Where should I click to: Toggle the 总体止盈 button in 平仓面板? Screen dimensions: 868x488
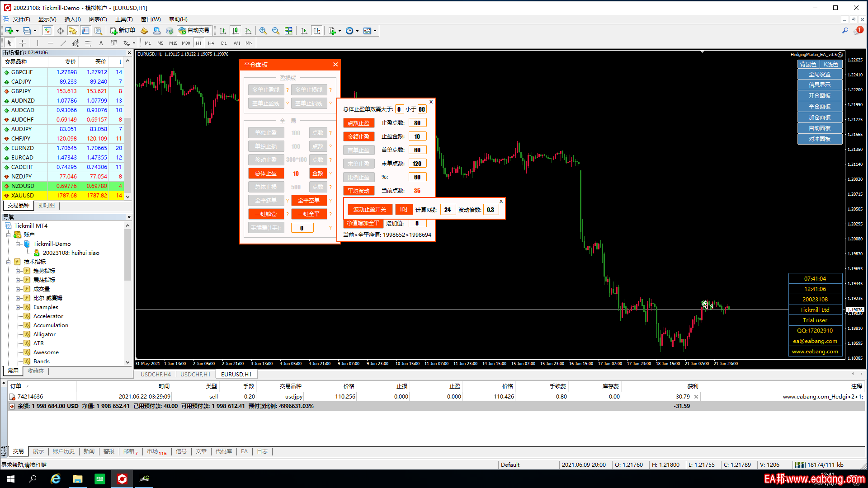click(x=266, y=173)
